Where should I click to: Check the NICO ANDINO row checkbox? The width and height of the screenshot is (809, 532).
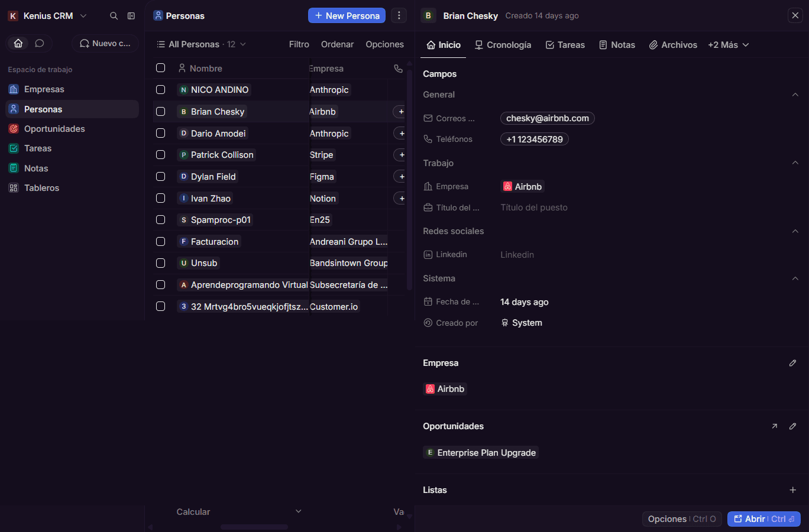[x=160, y=90]
